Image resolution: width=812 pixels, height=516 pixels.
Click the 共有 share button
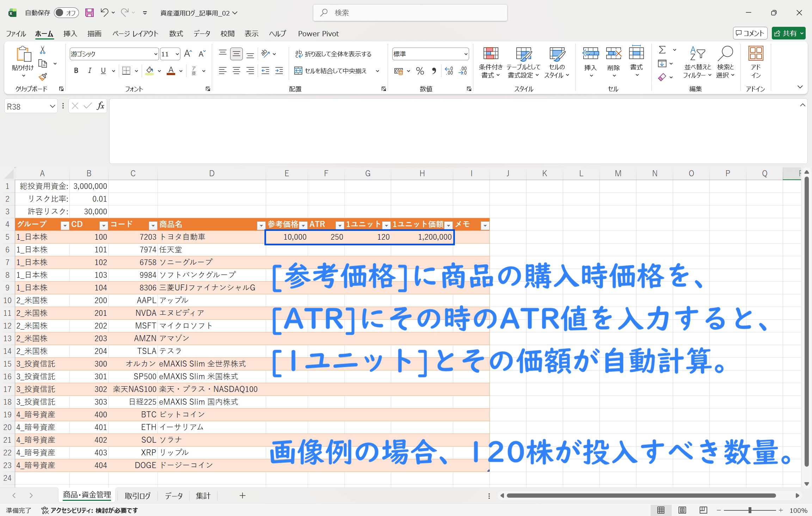pyautogui.click(x=788, y=33)
